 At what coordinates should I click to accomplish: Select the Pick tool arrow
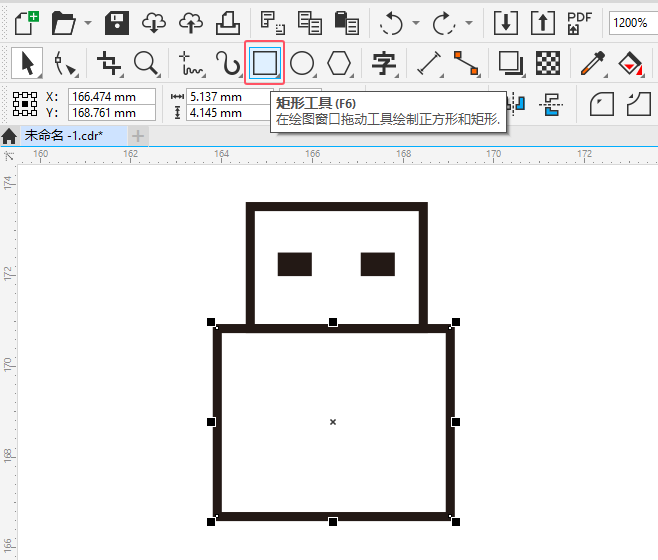[x=27, y=63]
